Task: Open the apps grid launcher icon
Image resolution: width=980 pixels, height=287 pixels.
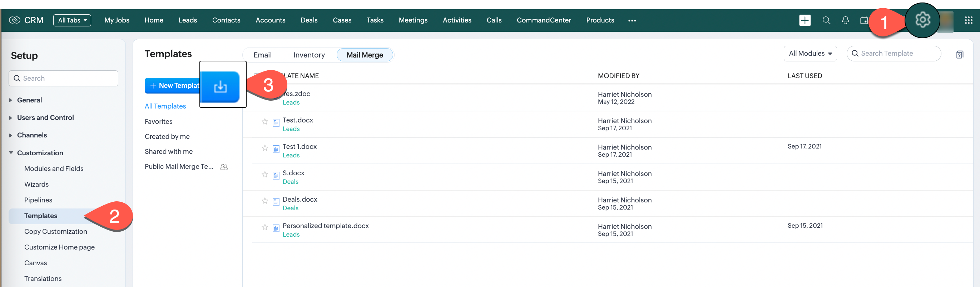Action: point(968,21)
